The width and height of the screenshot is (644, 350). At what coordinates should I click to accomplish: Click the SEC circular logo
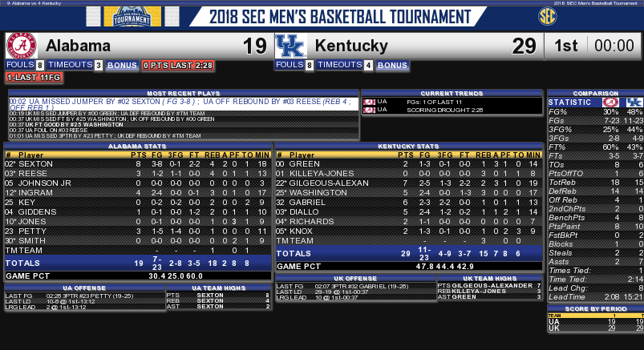pos(547,16)
